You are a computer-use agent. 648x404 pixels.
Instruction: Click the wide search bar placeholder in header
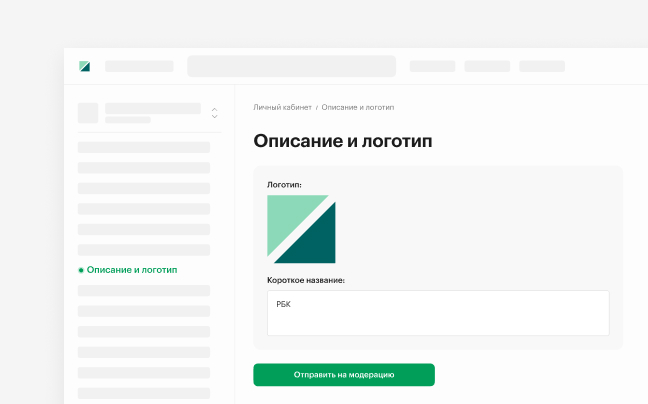[291, 66]
